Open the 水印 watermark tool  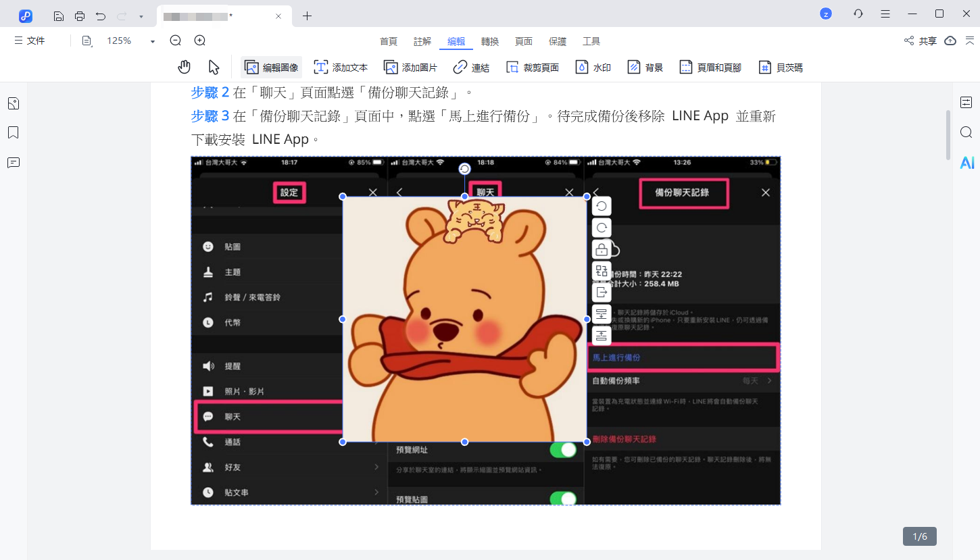(593, 68)
